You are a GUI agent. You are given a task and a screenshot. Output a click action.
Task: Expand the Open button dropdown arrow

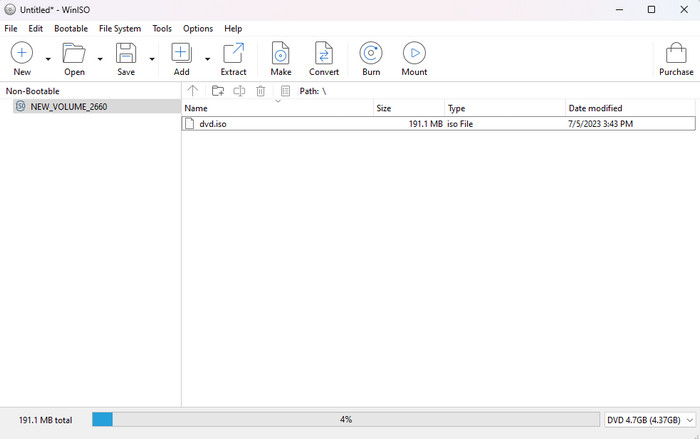[x=100, y=59]
